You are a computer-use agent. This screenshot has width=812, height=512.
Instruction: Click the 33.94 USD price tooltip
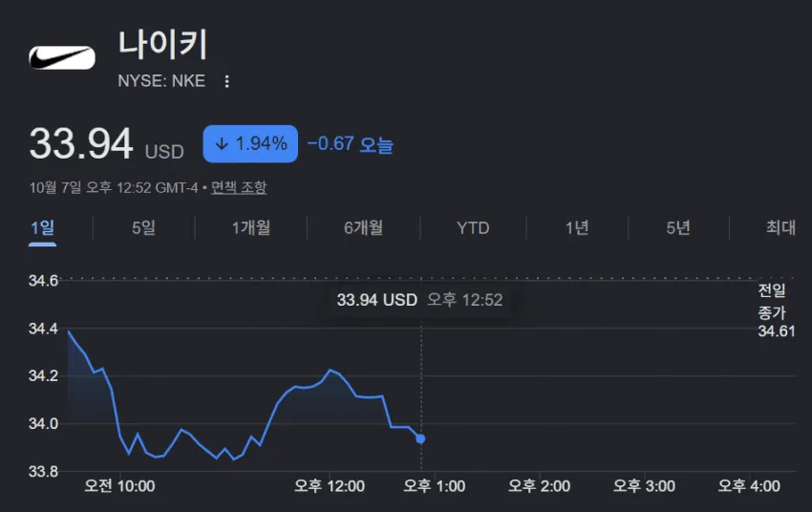click(419, 300)
